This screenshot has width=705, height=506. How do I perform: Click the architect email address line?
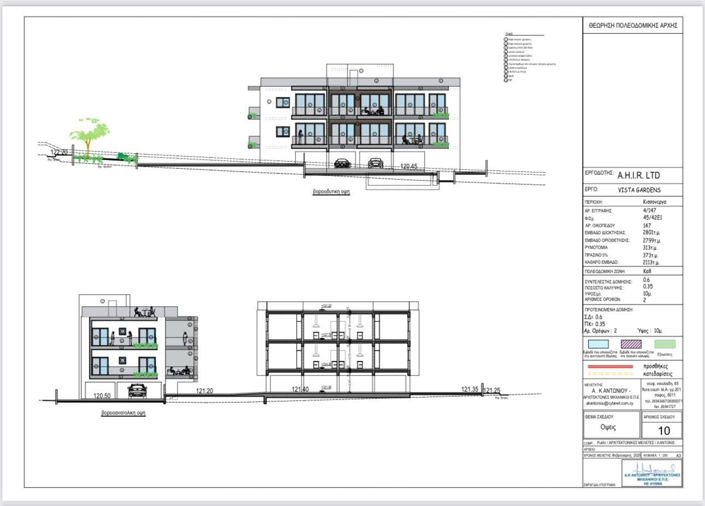click(x=611, y=404)
